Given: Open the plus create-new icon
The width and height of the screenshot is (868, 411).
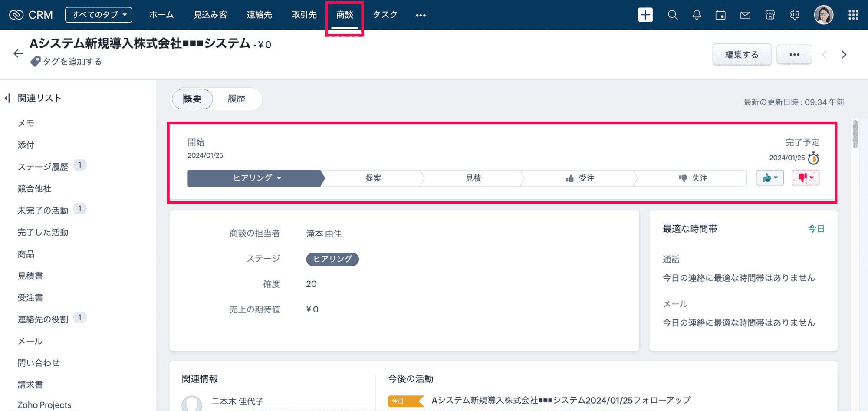Looking at the screenshot, I should point(645,15).
